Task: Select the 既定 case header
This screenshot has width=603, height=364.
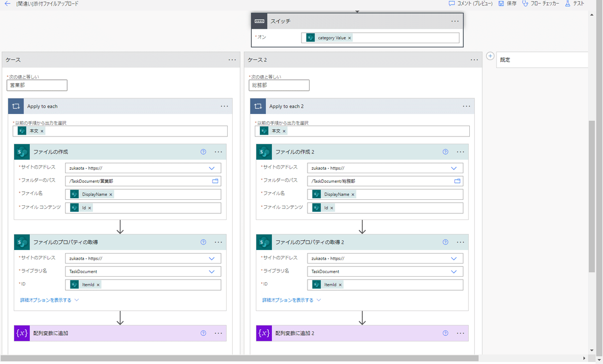Action: point(542,60)
